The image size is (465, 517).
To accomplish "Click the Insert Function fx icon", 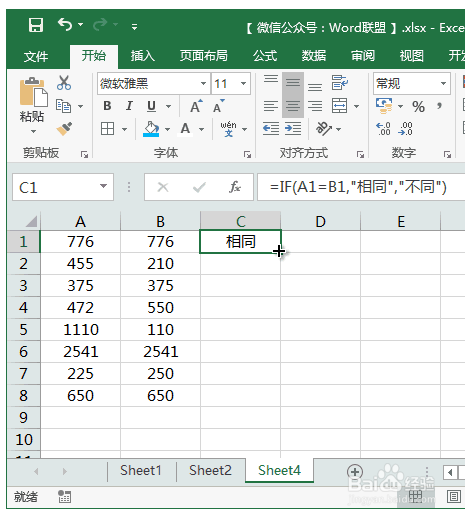I will pos(235,187).
